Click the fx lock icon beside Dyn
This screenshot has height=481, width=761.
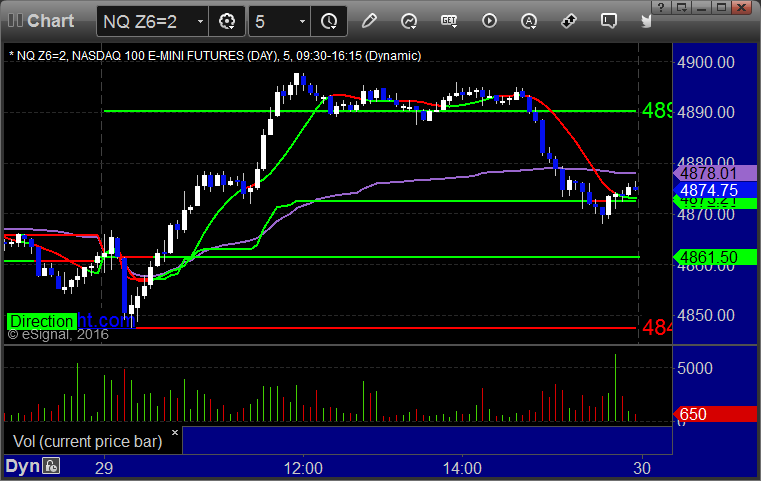tap(51, 466)
